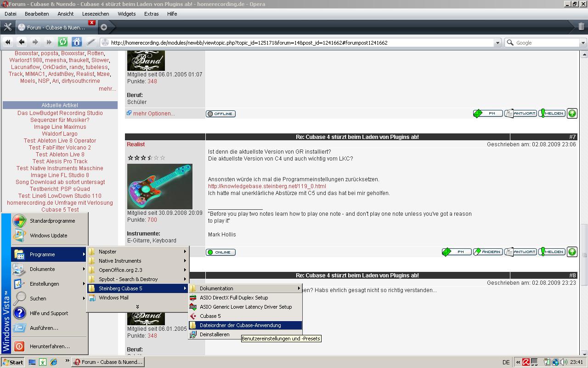The image size is (588, 368).
Task: Click the rewind navigation button
Action: pyautogui.click(x=8, y=42)
